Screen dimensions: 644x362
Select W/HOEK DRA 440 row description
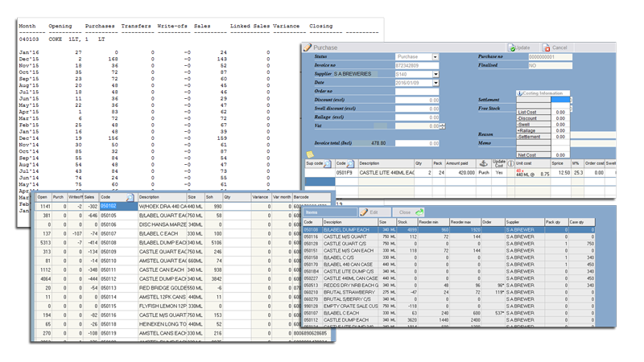pyautogui.click(x=163, y=207)
